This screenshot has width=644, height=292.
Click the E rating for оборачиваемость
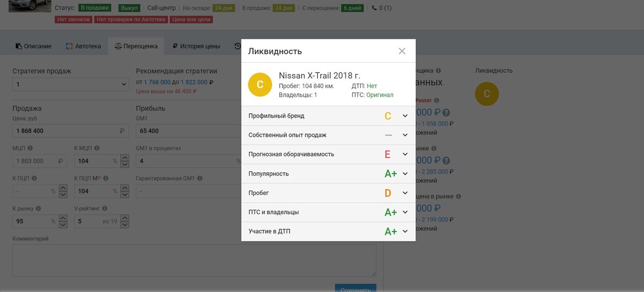click(x=387, y=155)
